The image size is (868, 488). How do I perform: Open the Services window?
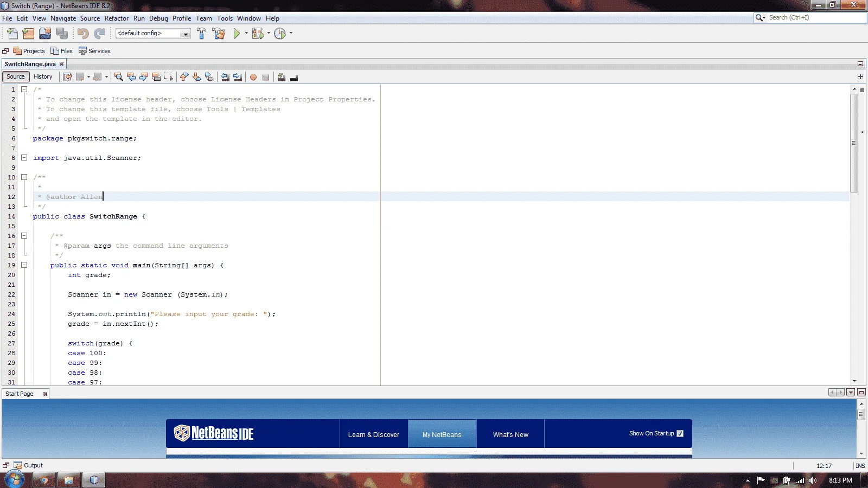[x=94, y=51]
